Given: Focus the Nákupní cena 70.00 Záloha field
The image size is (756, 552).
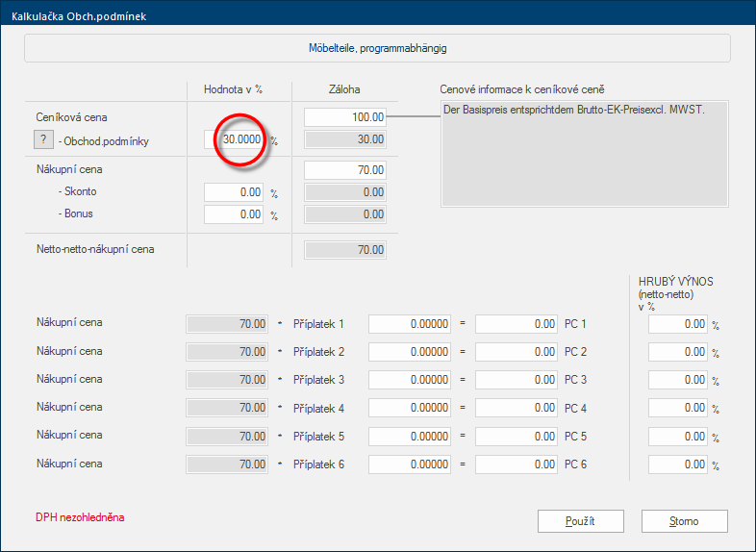Looking at the screenshot, I should click(345, 170).
